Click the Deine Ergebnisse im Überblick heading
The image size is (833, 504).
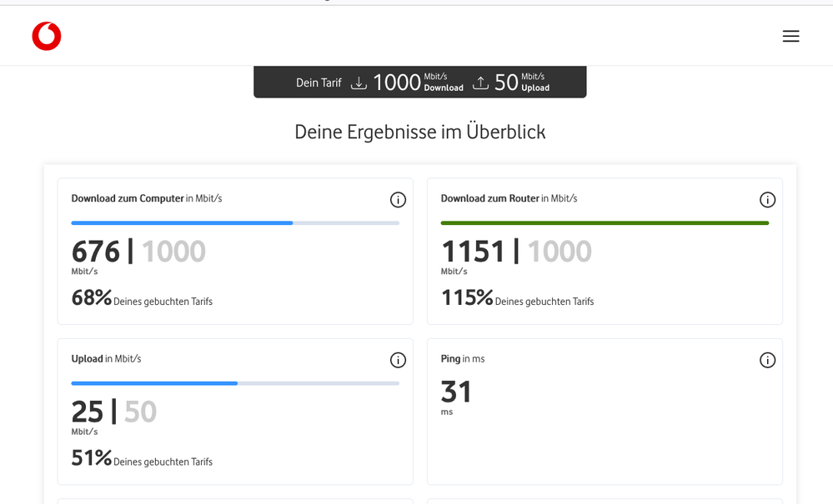tap(419, 132)
